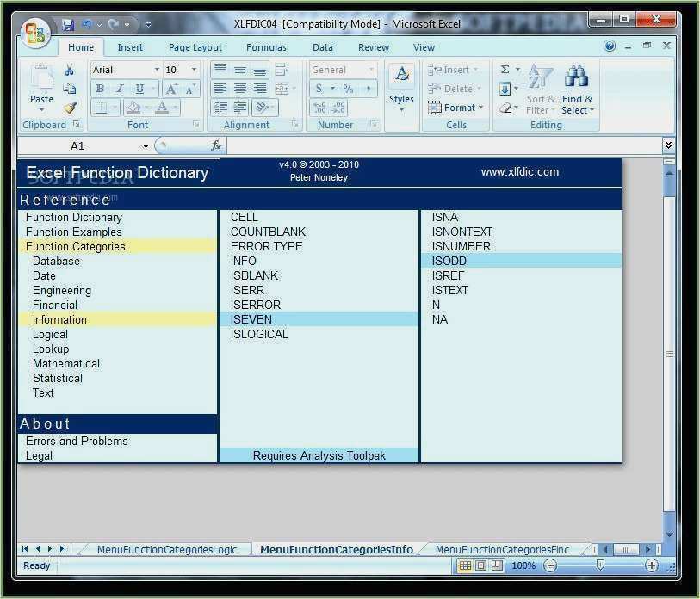The height and width of the screenshot is (599, 700).
Task: Customize the Quick Access Toolbar
Action: click(x=148, y=25)
